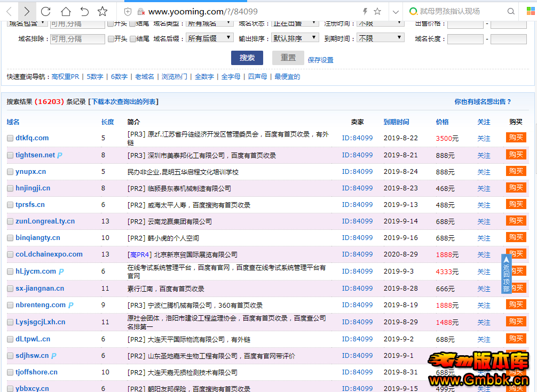Click the expiry date 2020-8-29
537x392 pixels.
(x=401, y=254)
